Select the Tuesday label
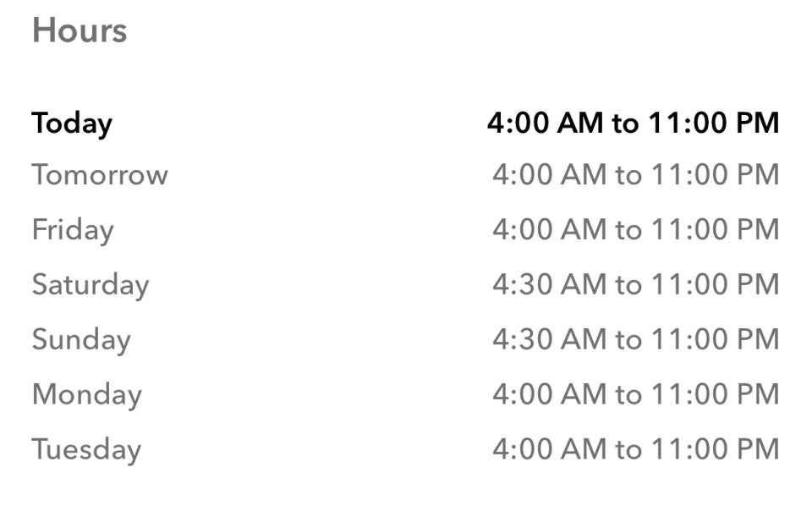The image size is (812, 511). [86, 450]
